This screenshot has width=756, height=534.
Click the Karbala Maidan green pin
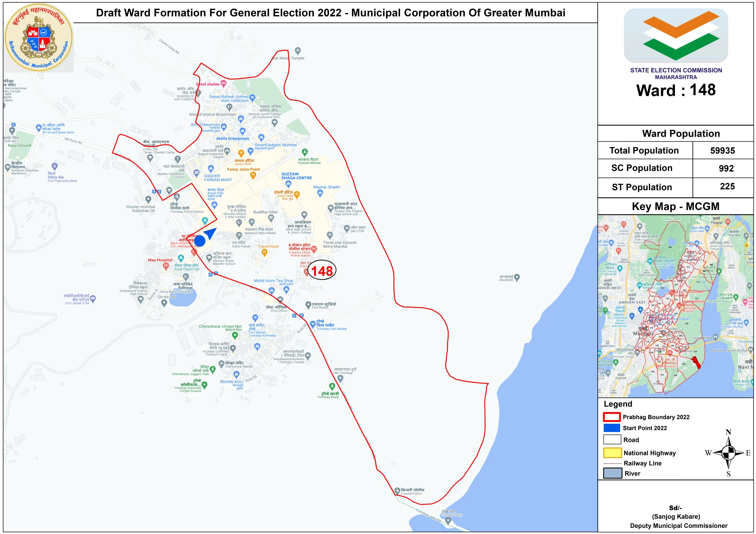(x=305, y=152)
